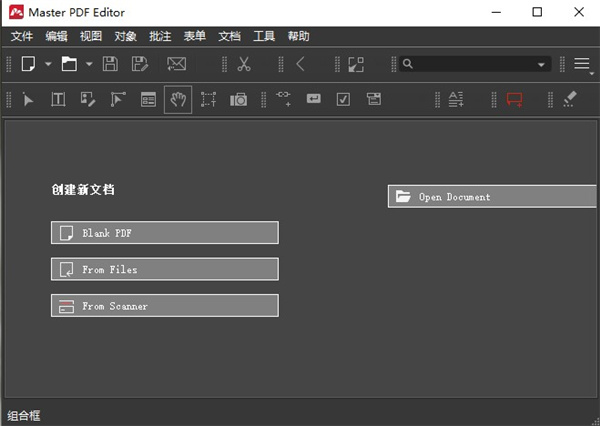Click the Combo Box form icon
This screenshot has height=426, width=600.
373,99
